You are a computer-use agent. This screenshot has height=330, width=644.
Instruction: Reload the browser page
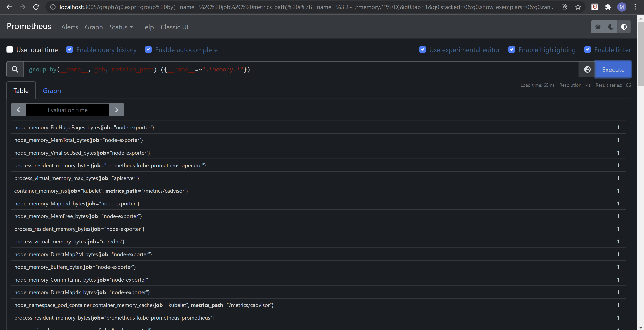click(x=36, y=7)
